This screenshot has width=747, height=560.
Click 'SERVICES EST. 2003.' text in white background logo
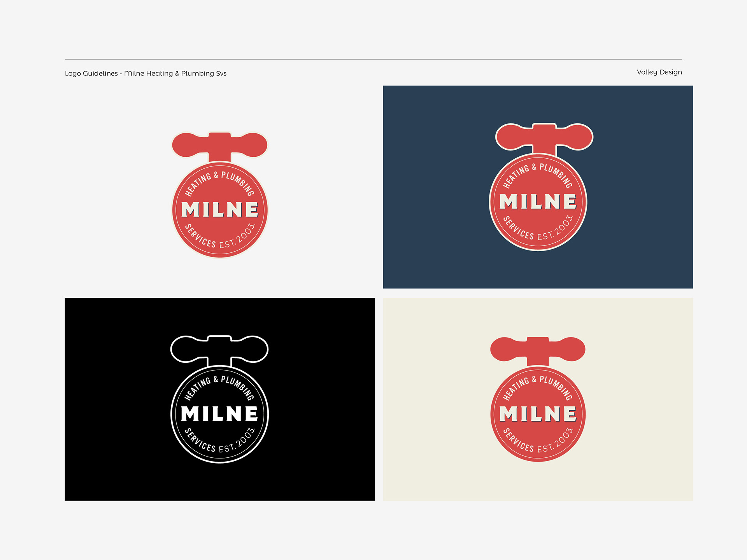(x=220, y=236)
